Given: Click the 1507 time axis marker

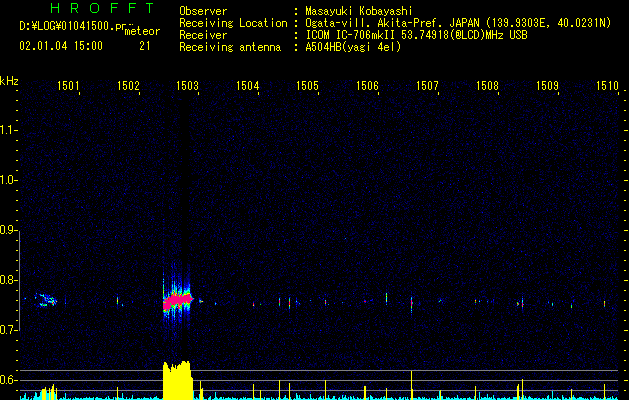Looking at the screenshot, I should 427,85.
